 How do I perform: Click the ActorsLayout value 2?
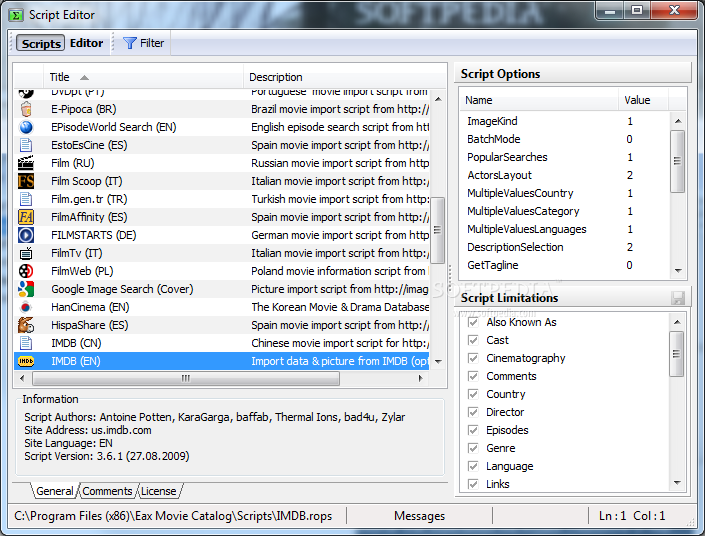click(x=630, y=175)
